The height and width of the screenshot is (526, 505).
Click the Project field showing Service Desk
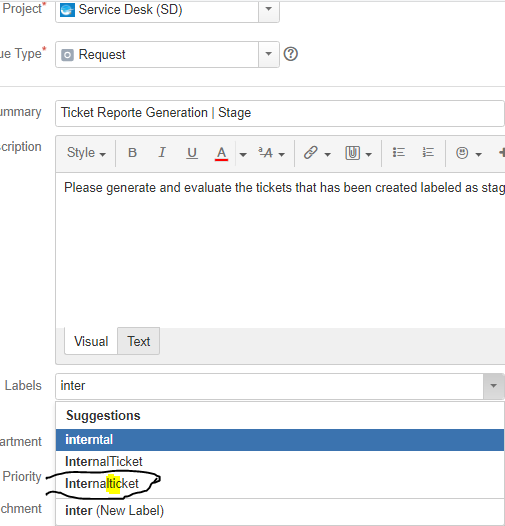point(157,10)
